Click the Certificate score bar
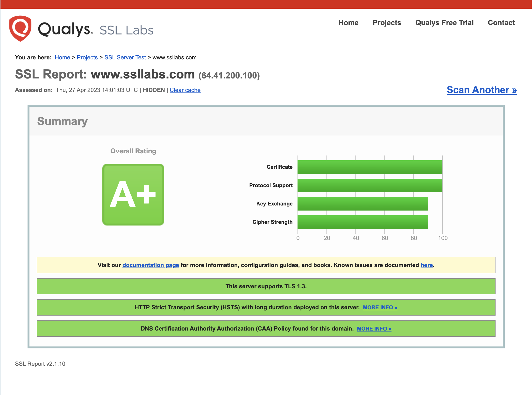 click(x=369, y=167)
